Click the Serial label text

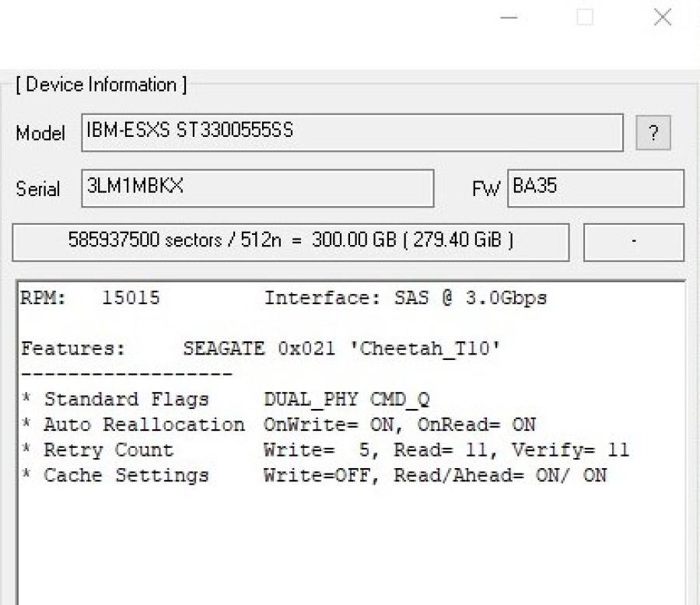click(38, 189)
